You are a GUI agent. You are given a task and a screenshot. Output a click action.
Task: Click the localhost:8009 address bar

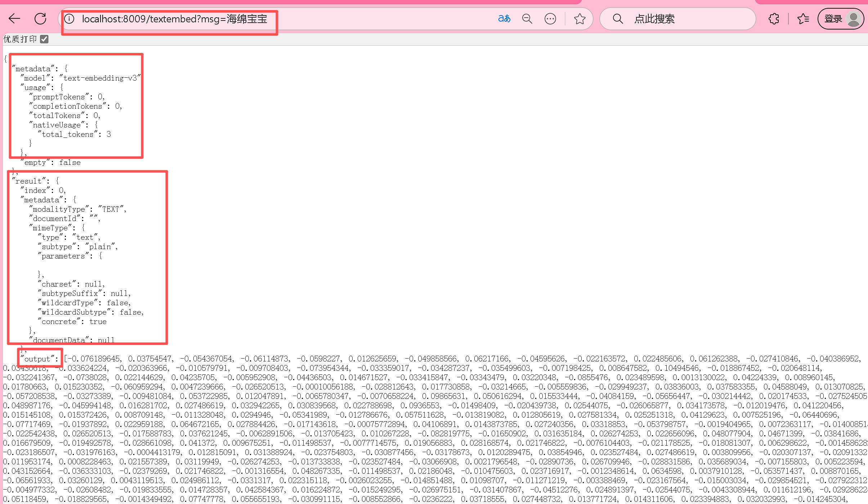tap(174, 19)
